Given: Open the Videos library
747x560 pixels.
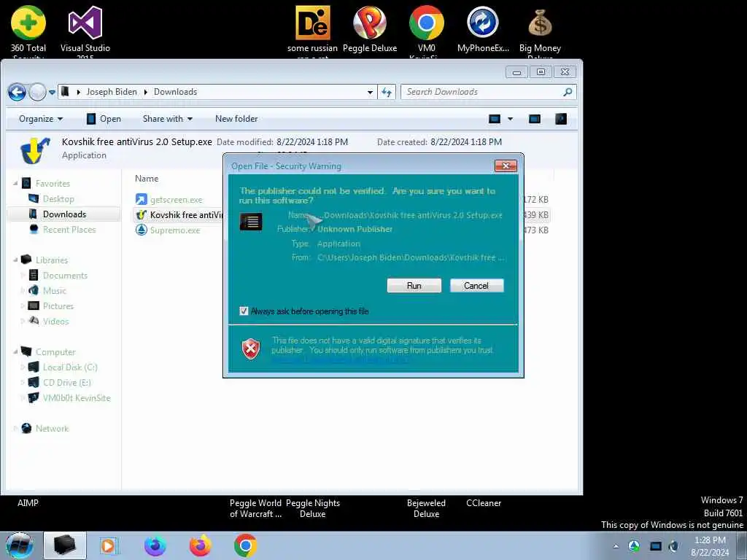Looking at the screenshot, I should (55, 322).
